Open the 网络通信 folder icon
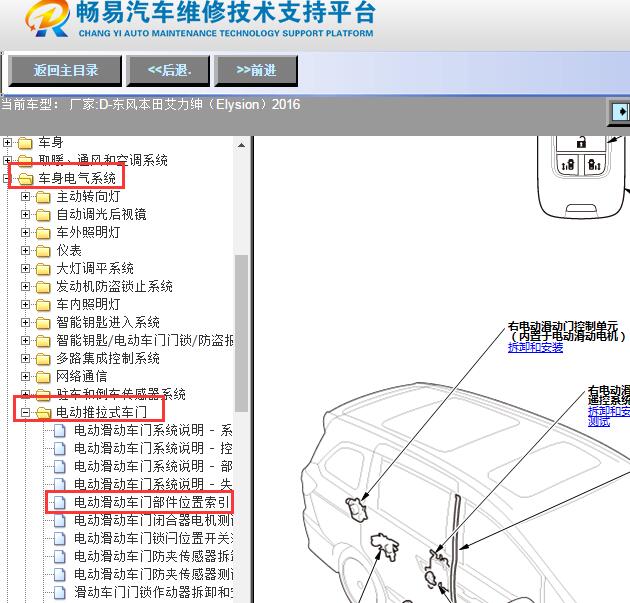This screenshot has width=630, height=603. click(x=43, y=377)
